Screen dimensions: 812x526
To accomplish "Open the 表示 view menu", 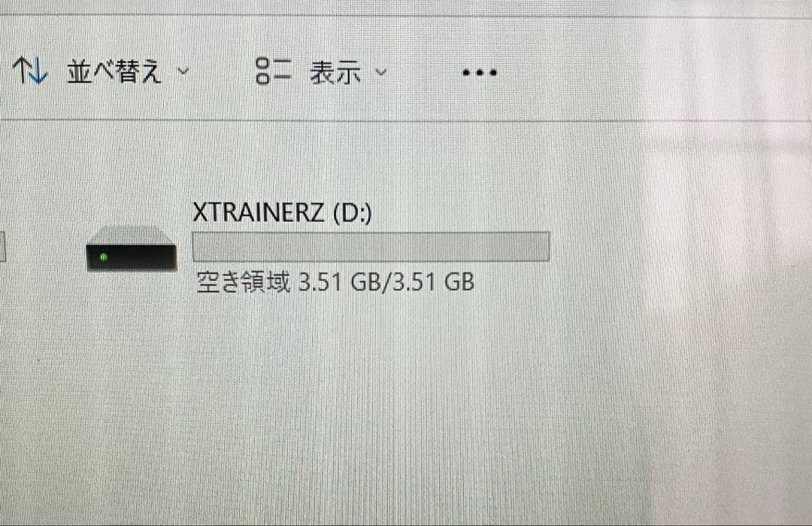I will (335, 72).
